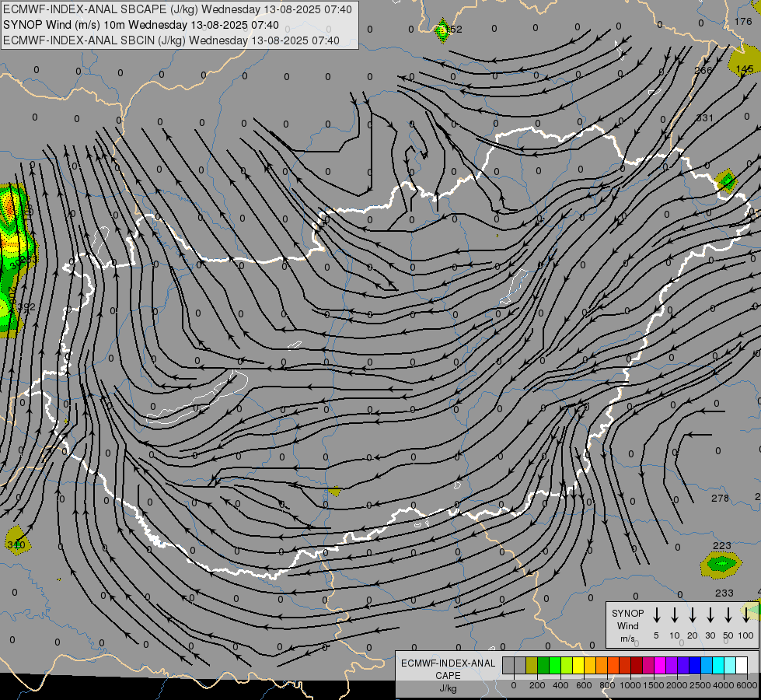The width and height of the screenshot is (761, 700).
Task: Select the lime yellow-green swatch in CAPE legend
Action: point(567,665)
